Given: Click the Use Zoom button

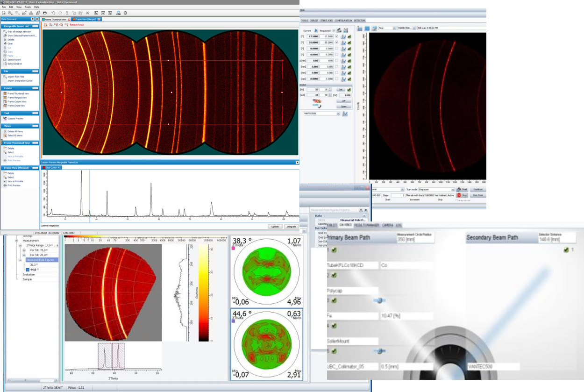Looking at the screenshot, I should tap(478, 195).
